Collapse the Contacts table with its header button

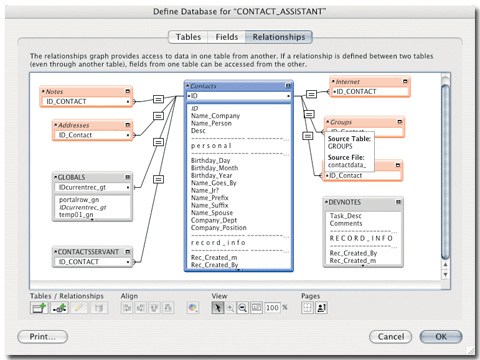click(288, 86)
